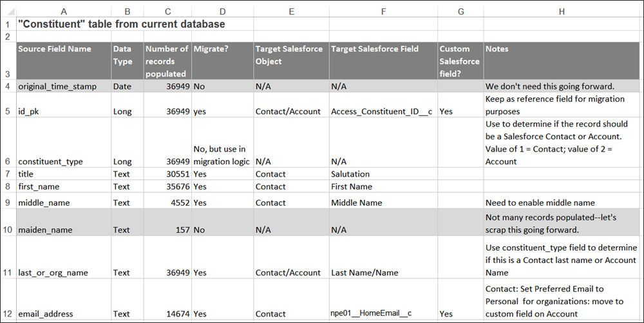
Task: Select row 6 header
Action: click(x=8, y=142)
